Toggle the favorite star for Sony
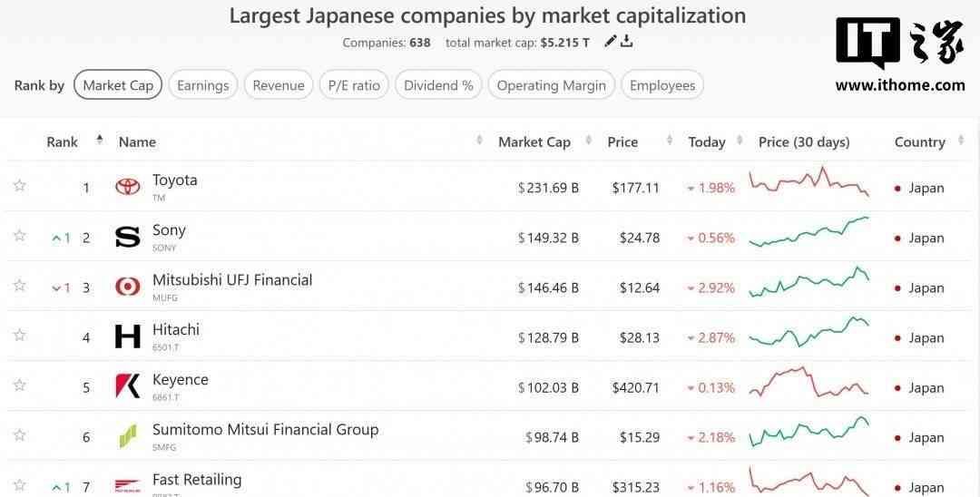 tap(20, 236)
